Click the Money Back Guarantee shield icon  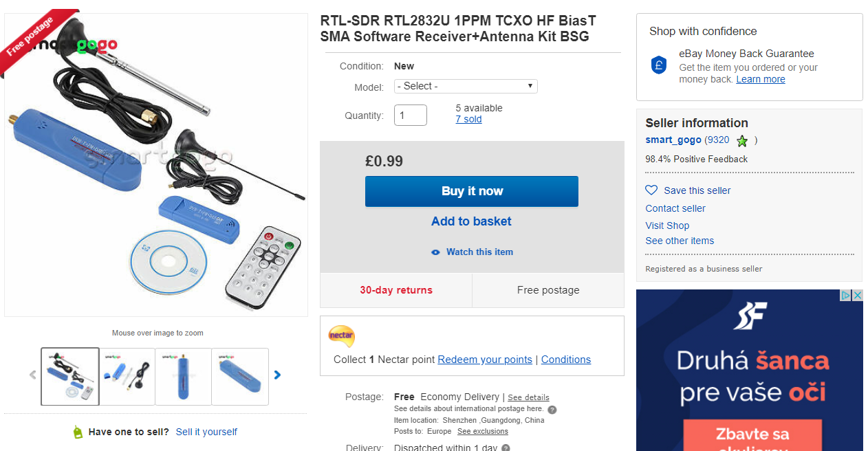click(x=659, y=65)
